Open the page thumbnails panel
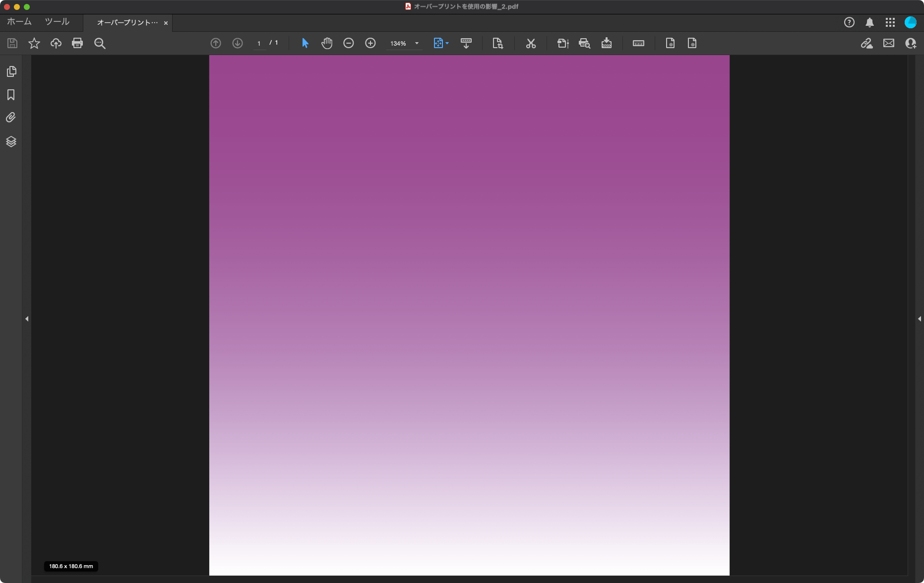Viewport: 924px width, 583px height. point(11,71)
